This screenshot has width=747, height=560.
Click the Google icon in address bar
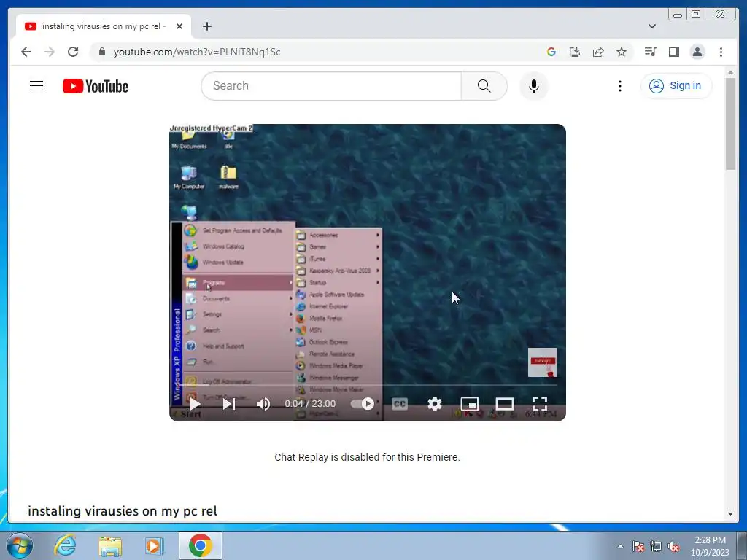click(551, 52)
